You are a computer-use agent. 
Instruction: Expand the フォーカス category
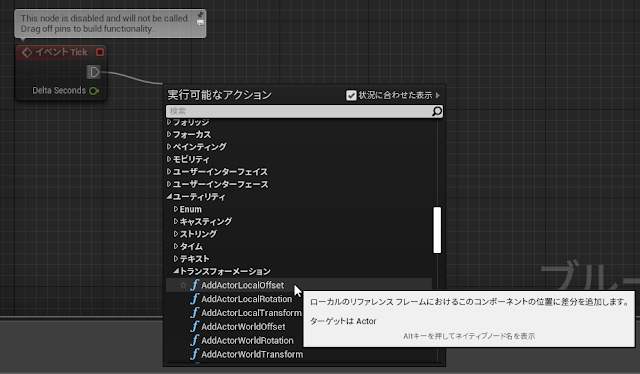169,134
